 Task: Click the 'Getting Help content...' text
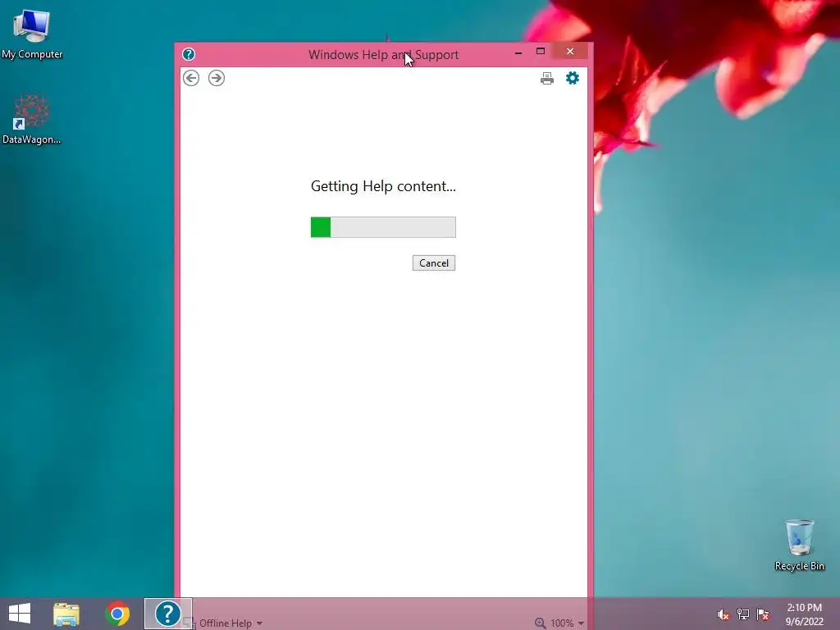click(383, 186)
